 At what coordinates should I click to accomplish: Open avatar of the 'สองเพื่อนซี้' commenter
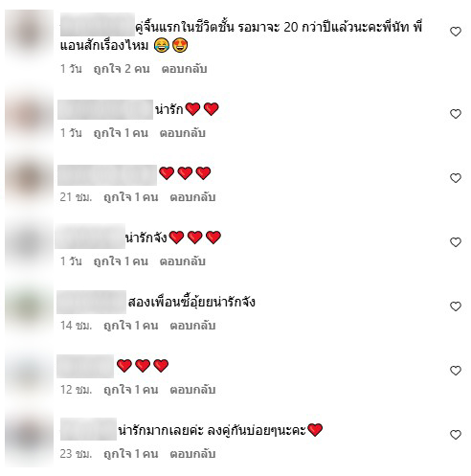point(29,306)
